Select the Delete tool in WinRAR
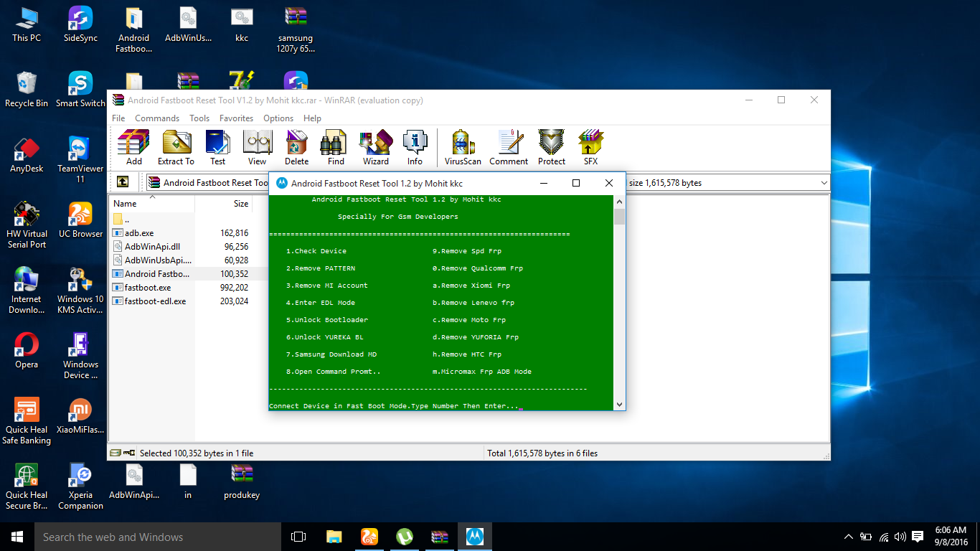The height and width of the screenshot is (551, 980). point(296,148)
